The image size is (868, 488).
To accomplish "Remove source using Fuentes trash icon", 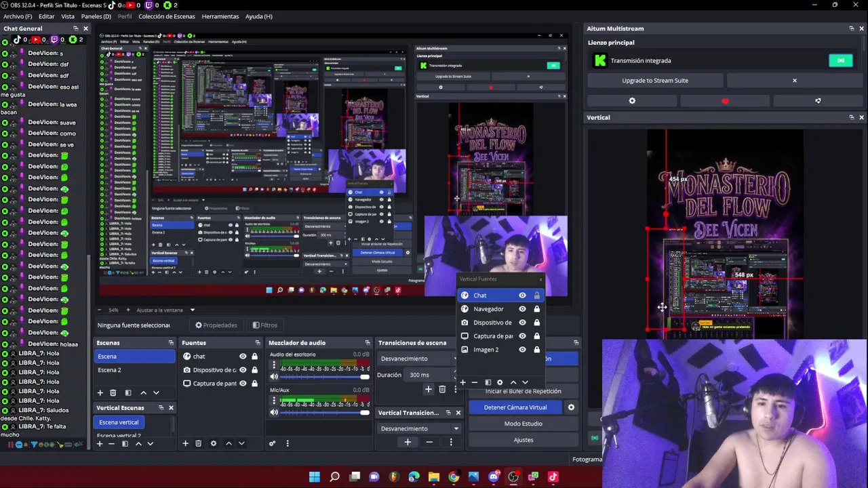I will pos(198,443).
